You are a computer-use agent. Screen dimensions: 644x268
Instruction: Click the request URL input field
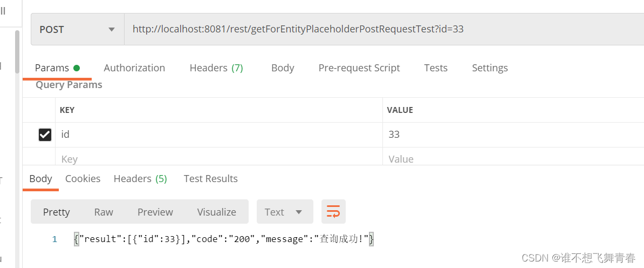(x=384, y=29)
